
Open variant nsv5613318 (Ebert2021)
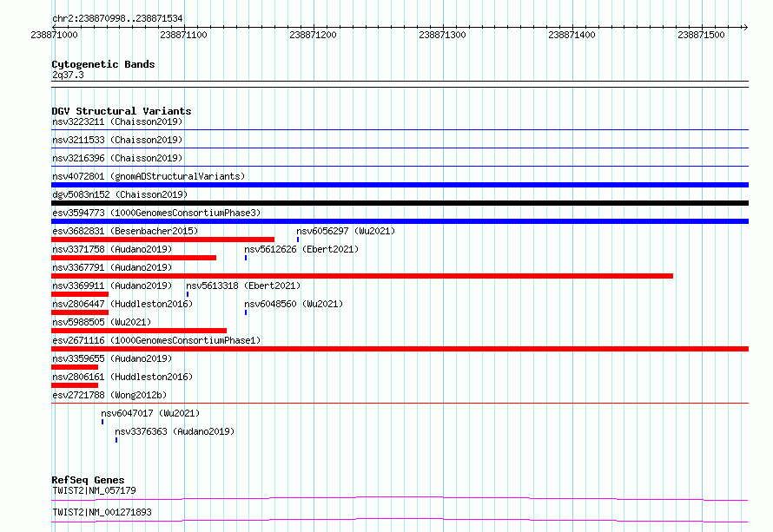[x=243, y=286]
